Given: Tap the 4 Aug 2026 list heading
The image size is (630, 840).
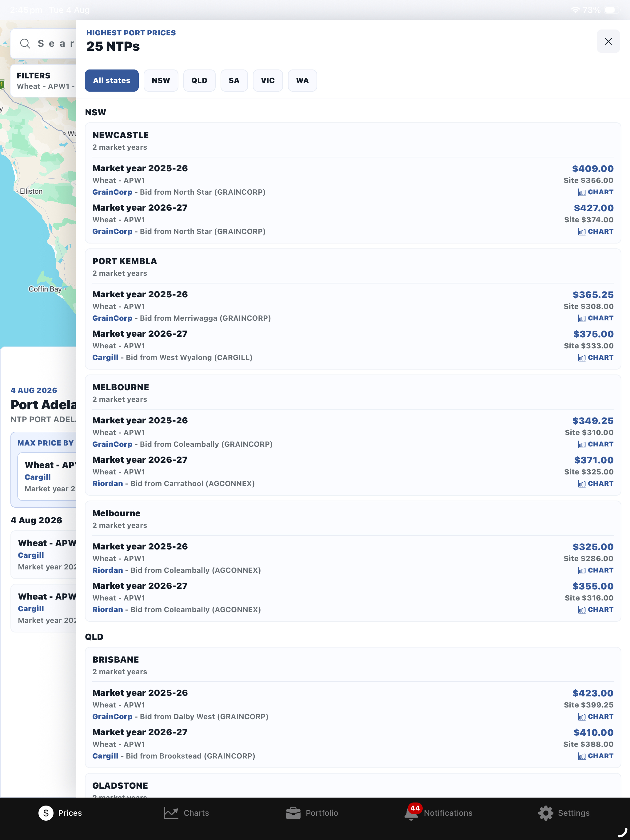Looking at the screenshot, I should [x=37, y=520].
